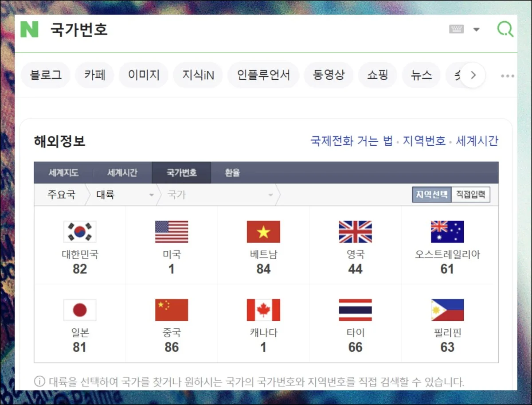This screenshot has width=532, height=405.
Task: Select the Philippines flag icon
Action: [447, 310]
